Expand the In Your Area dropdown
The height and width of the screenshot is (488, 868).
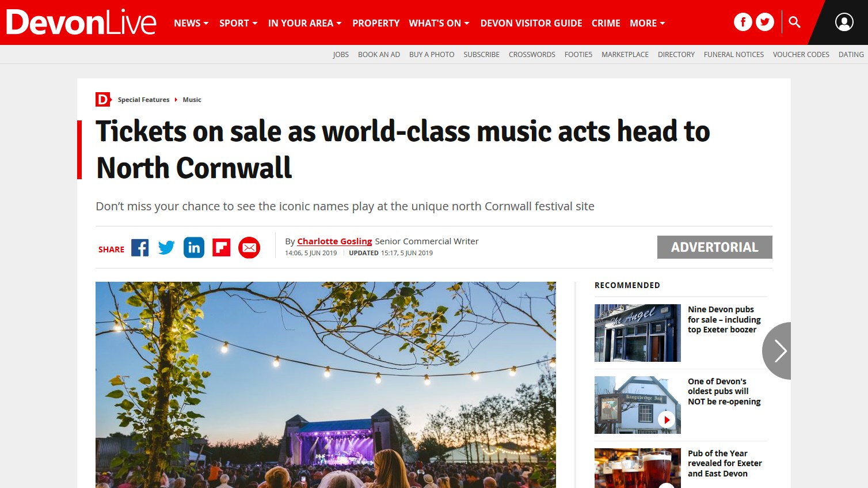pyautogui.click(x=304, y=23)
